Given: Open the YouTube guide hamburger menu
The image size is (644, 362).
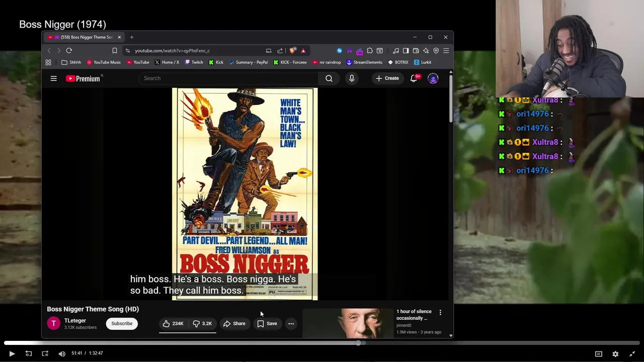Looking at the screenshot, I should (53, 78).
